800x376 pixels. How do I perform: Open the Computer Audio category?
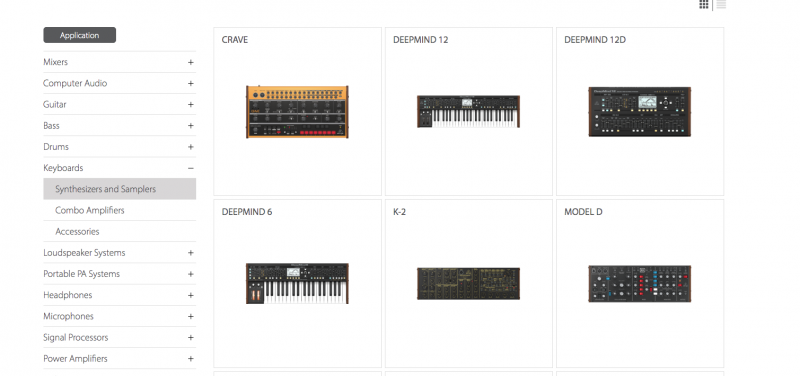pyautogui.click(x=75, y=83)
